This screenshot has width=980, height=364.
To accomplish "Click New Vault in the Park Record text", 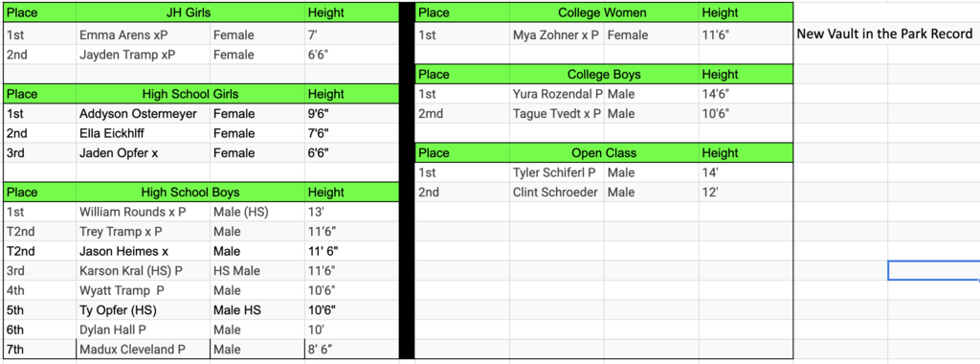I will 884,34.
